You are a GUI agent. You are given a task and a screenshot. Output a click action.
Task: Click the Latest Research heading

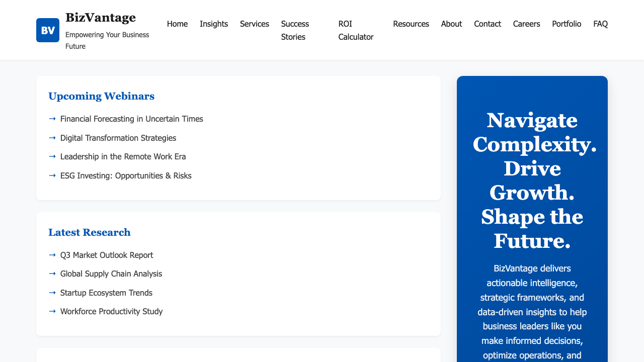pos(90,232)
